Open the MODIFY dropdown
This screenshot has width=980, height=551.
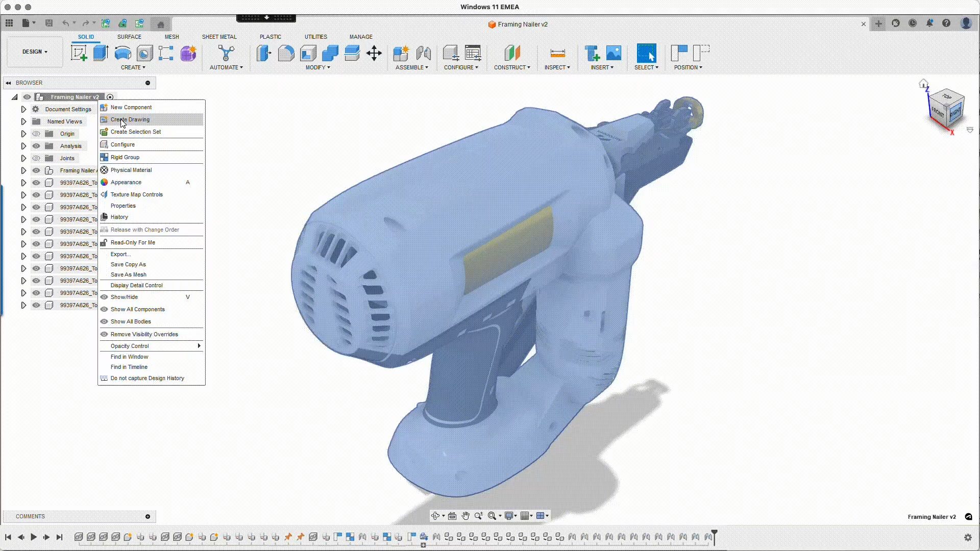317,67
